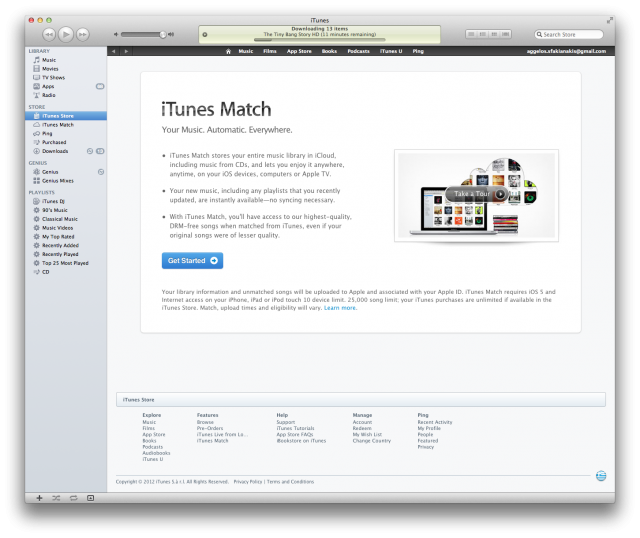Screen dimensions: 640x538
Task: Click the Change Country footer link
Action: (372, 441)
